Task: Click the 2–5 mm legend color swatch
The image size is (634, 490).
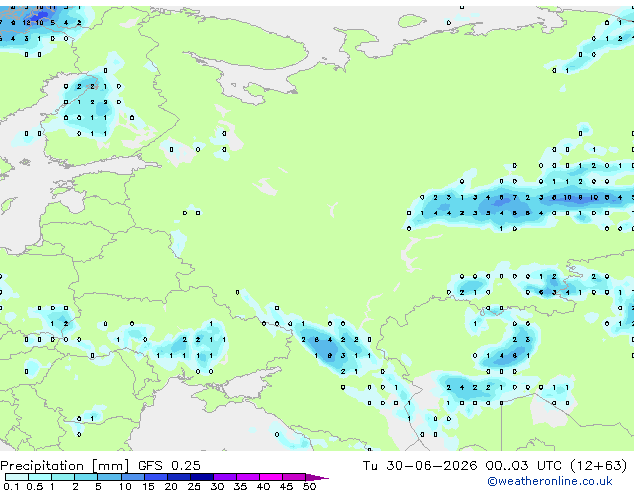Action: (86, 477)
